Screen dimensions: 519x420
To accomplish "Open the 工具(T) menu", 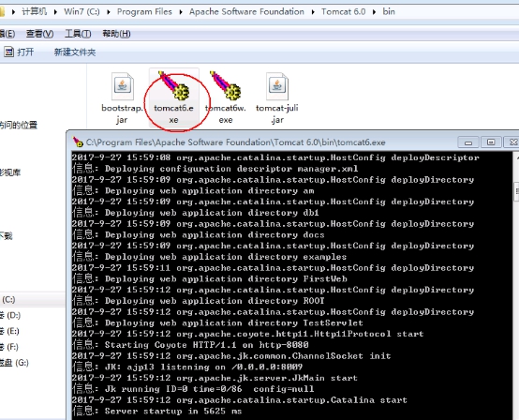I will pyautogui.click(x=78, y=34).
